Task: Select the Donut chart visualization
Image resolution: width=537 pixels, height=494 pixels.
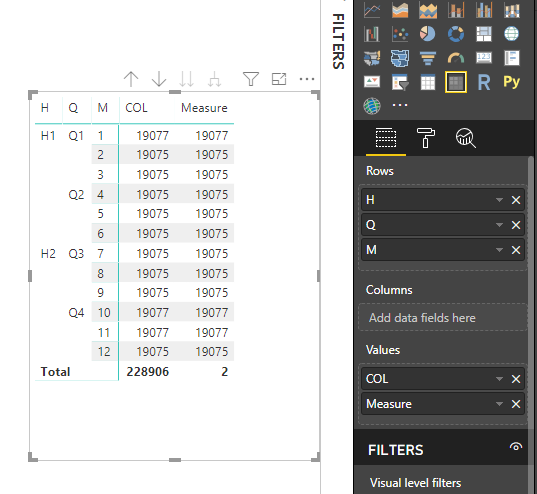Action: coord(456,34)
